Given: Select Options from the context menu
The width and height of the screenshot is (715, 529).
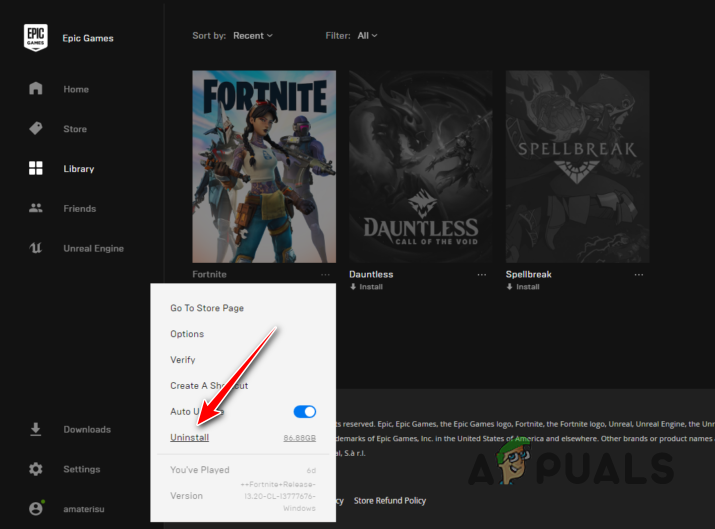Looking at the screenshot, I should pos(187,334).
